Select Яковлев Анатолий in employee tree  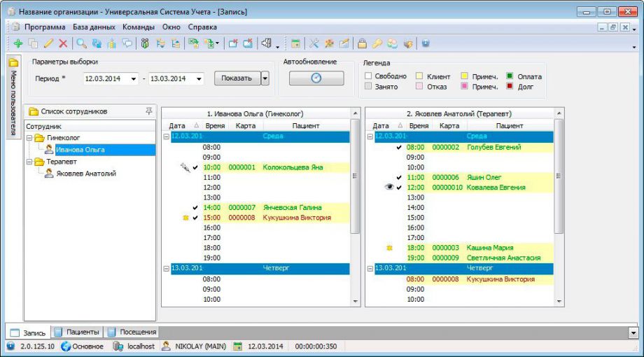[85, 174]
